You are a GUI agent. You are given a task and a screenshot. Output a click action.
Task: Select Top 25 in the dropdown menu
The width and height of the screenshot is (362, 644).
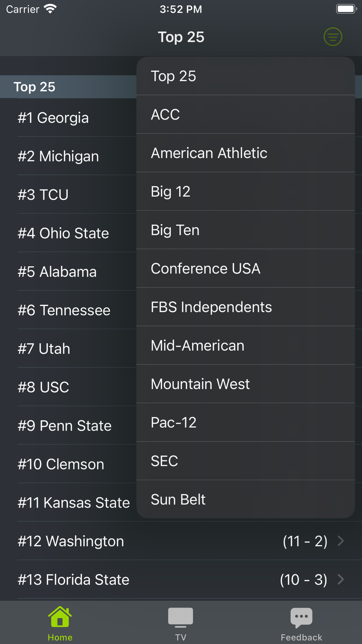(245, 76)
